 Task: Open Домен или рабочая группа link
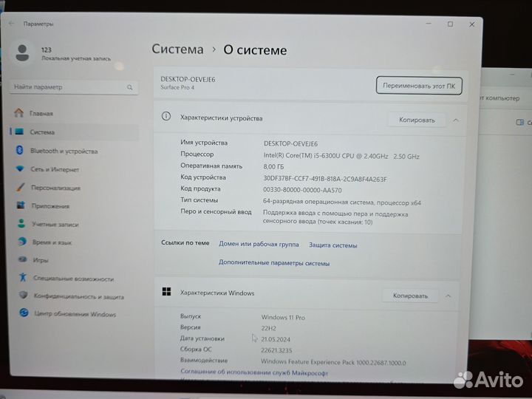[259, 244]
